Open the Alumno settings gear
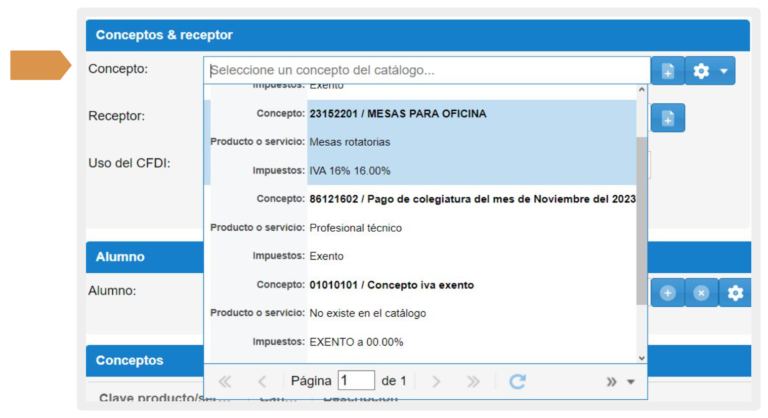 tap(735, 292)
